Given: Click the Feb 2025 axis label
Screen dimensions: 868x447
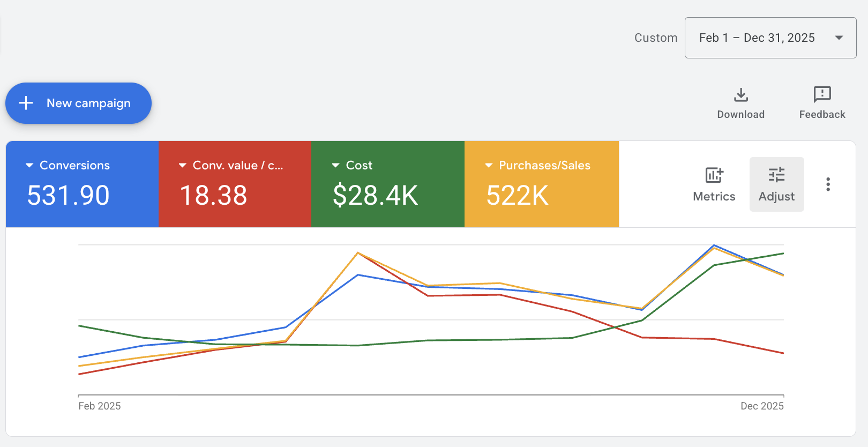Looking at the screenshot, I should click(x=100, y=406).
